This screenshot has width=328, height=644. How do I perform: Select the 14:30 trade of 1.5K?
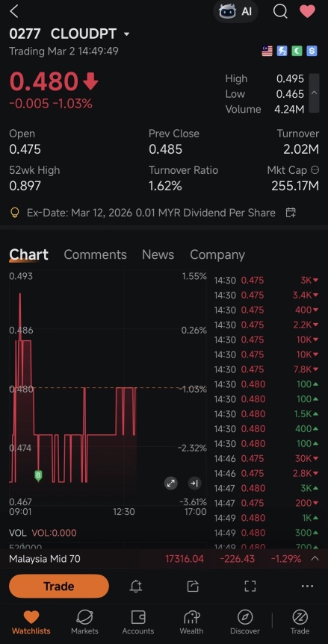click(x=266, y=414)
